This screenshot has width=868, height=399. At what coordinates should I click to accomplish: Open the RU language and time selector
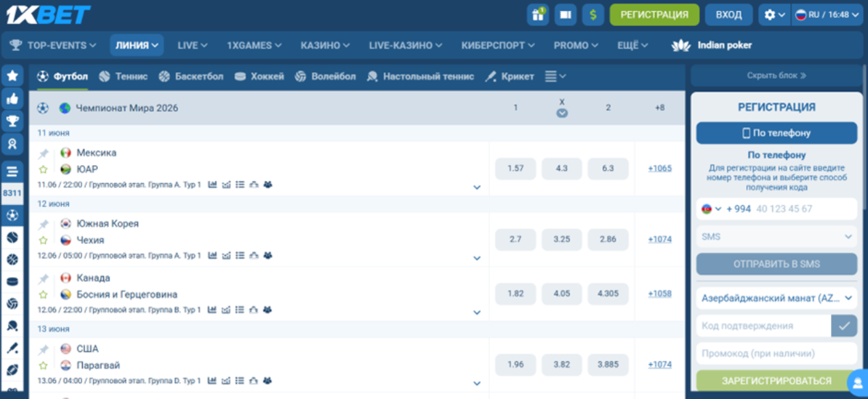click(827, 14)
